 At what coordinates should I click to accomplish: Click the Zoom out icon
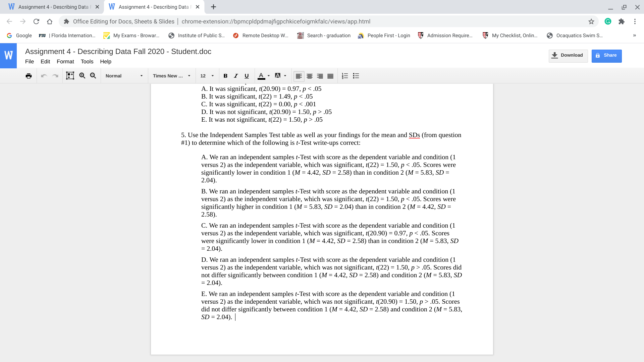pos(93,76)
